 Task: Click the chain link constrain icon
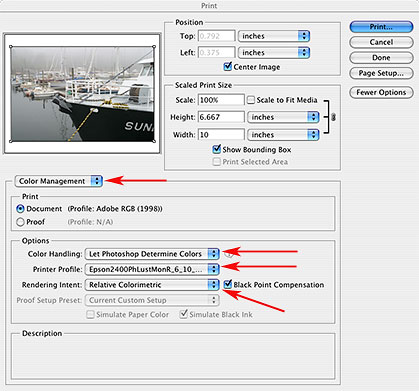333,117
